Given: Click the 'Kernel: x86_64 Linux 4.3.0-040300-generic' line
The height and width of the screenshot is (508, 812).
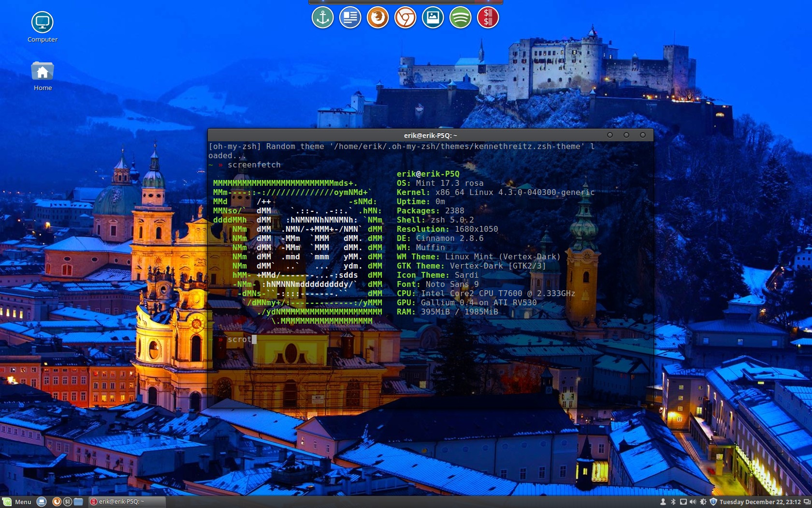Looking at the screenshot, I should point(496,193).
